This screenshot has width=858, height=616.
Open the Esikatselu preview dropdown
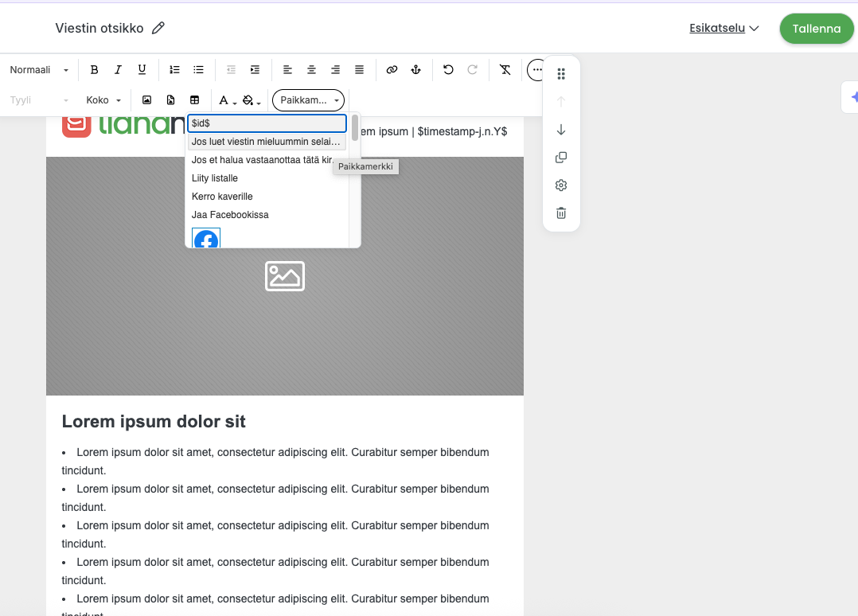coord(724,29)
